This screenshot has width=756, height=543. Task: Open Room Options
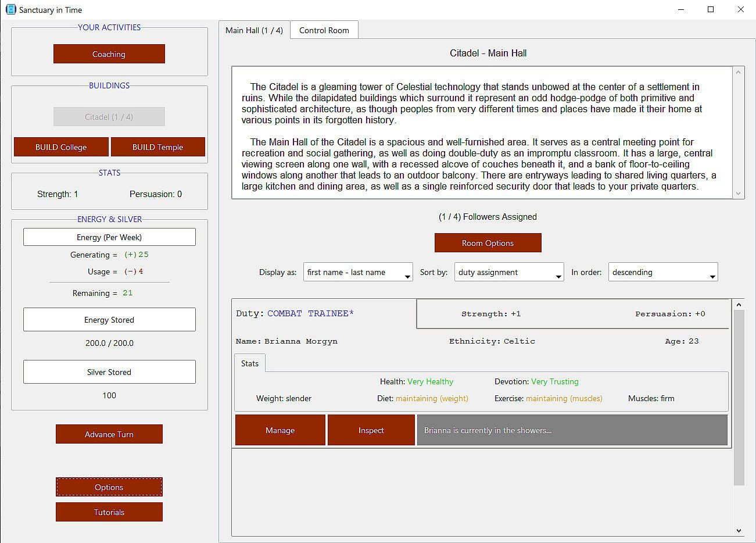tap(488, 243)
